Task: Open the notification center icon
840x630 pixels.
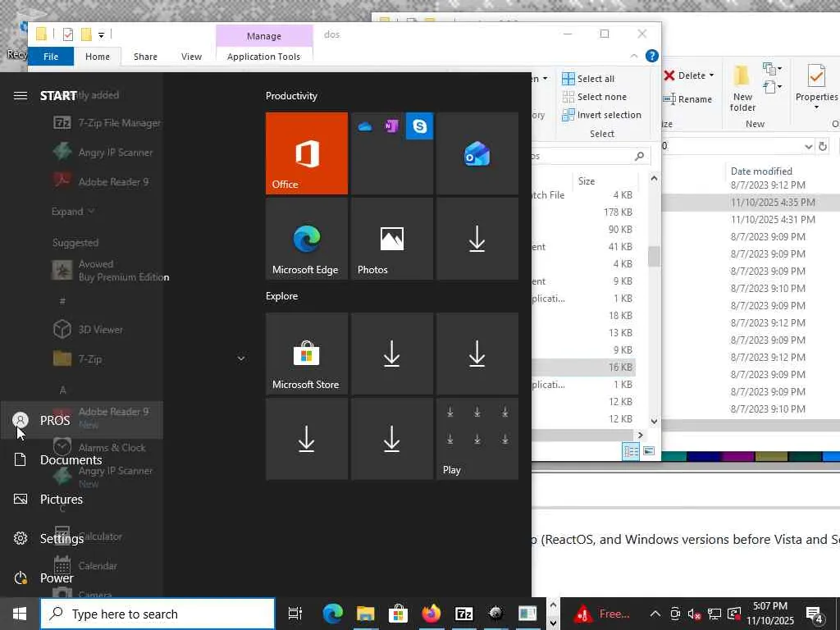Action: pyautogui.click(x=815, y=614)
